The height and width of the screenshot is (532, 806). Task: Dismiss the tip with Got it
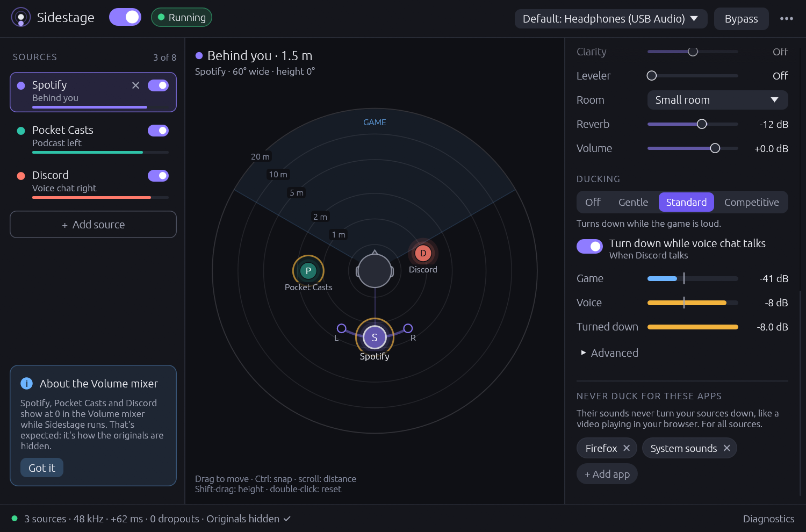pyautogui.click(x=42, y=468)
